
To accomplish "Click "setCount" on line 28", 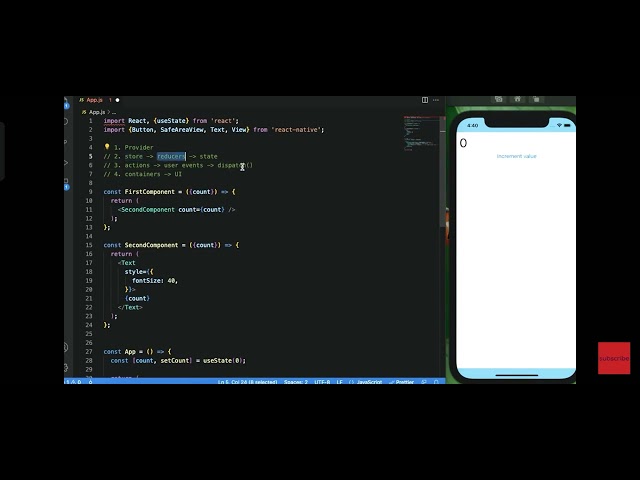I will coord(175,361).
